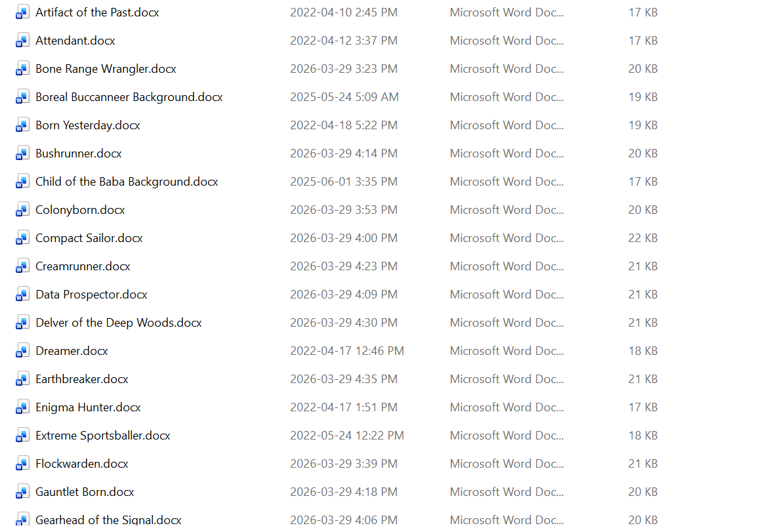This screenshot has height=532, width=772.
Task: Select the Boreal Buccanneer Background.docx file name
Action: pyautogui.click(x=129, y=97)
